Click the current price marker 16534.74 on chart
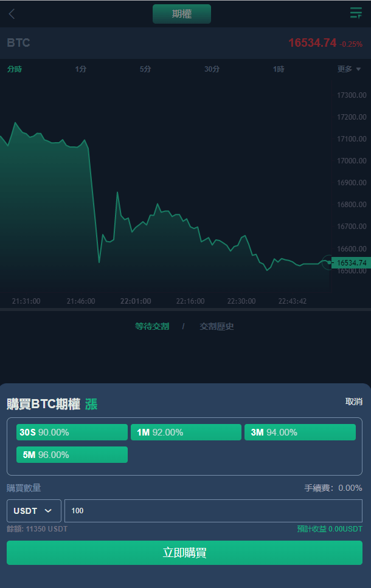 351,263
